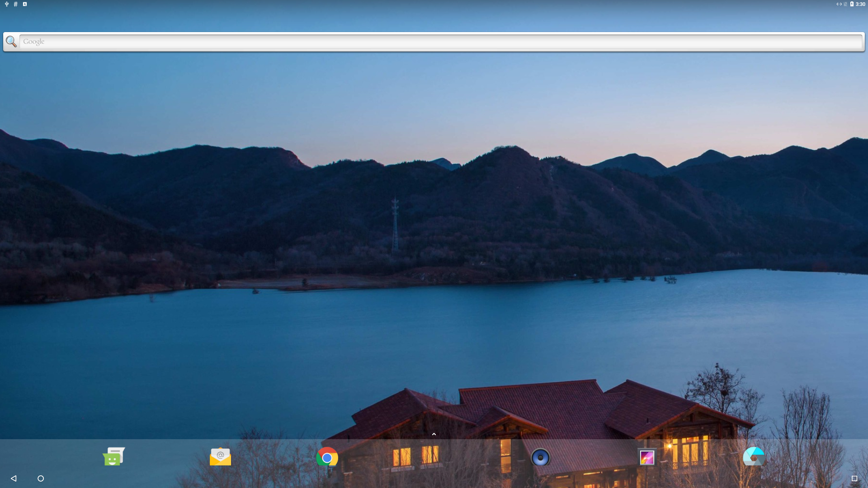Screen dimensions: 868x488
Task: Launch the Email app with envelope icon
Action: [x=220, y=457]
